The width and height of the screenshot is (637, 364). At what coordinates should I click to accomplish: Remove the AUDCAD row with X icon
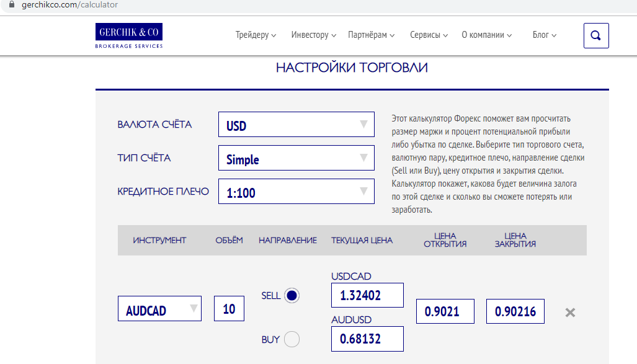[570, 313]
